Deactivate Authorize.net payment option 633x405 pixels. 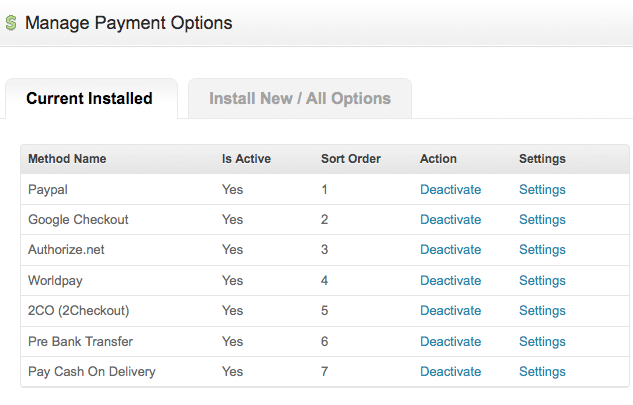(x=451, y=250)
